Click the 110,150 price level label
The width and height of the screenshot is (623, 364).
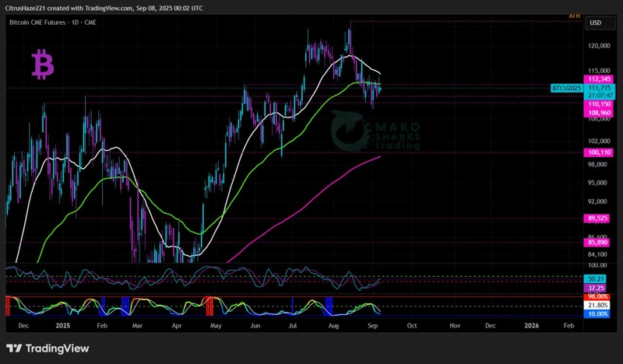click(x=598, y=103)
